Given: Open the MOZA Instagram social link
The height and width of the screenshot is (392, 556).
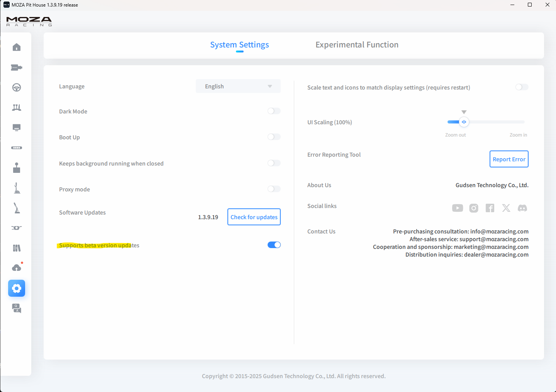Looking at the screenshot, I should click(474, 208).
